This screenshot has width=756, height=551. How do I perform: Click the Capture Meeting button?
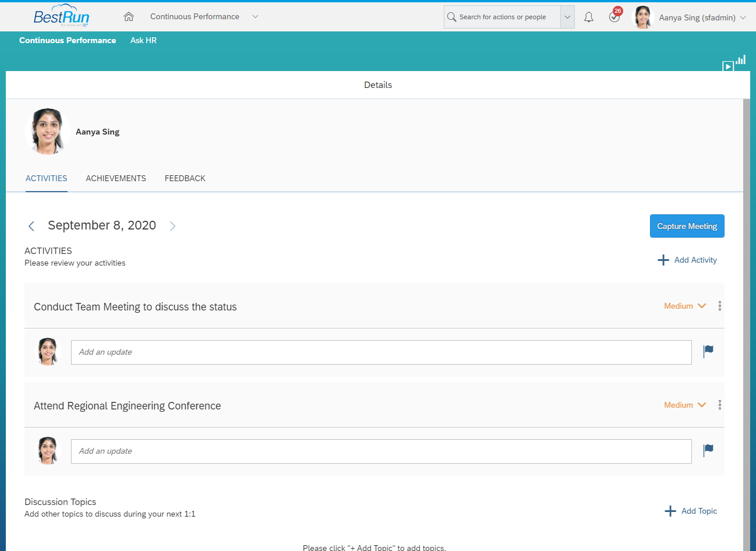687,226
